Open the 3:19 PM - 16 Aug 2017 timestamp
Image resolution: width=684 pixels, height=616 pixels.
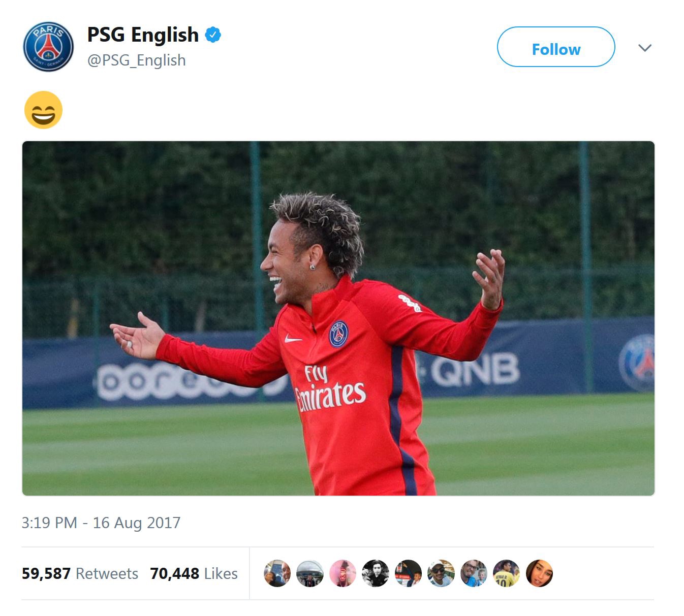101,523
